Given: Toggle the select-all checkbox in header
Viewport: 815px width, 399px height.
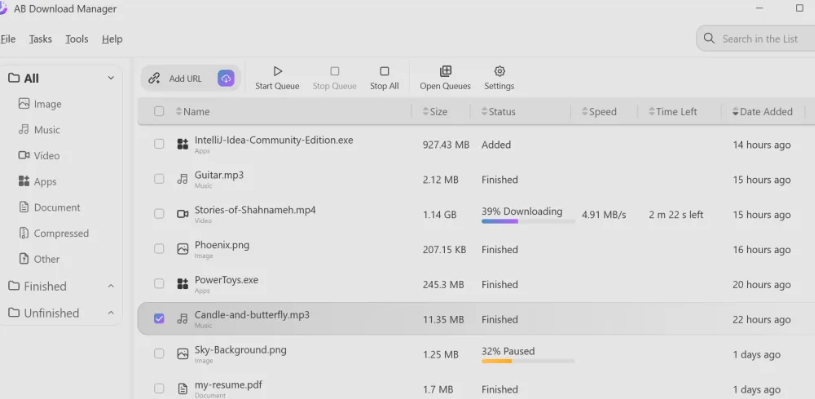Looking at the screenshot, I should tap(159, 111).
